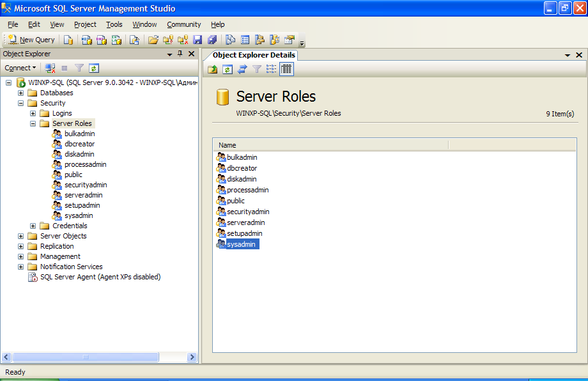Open Object Explorer window position dropdown arrow
The image size is (588, 381).
[169, 54]
